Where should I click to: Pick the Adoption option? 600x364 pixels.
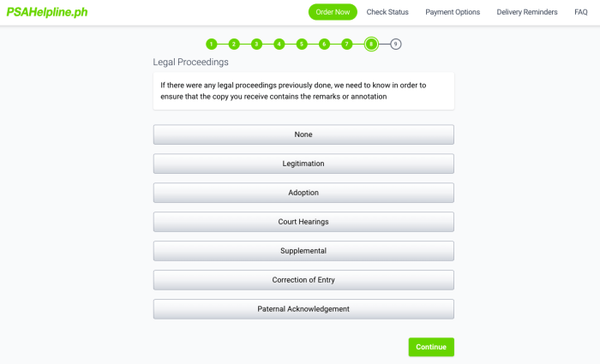tap(303, 193)
